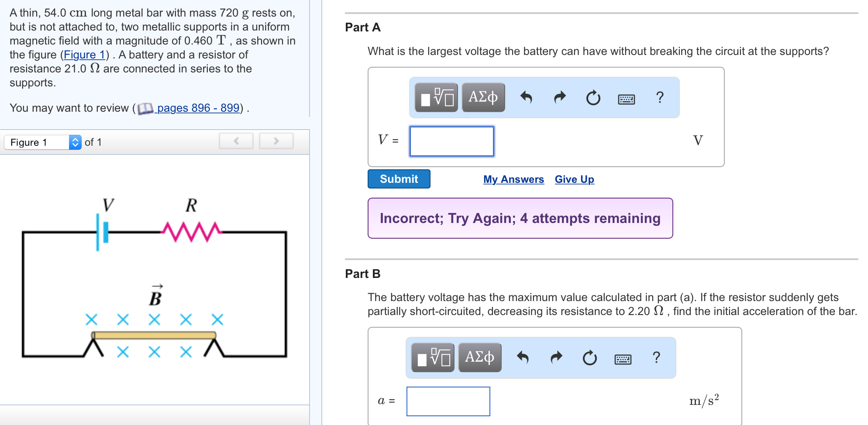This screenshot has width=868, height=425.
Task: Undo last entry in Part B
Action: [523, 357]
